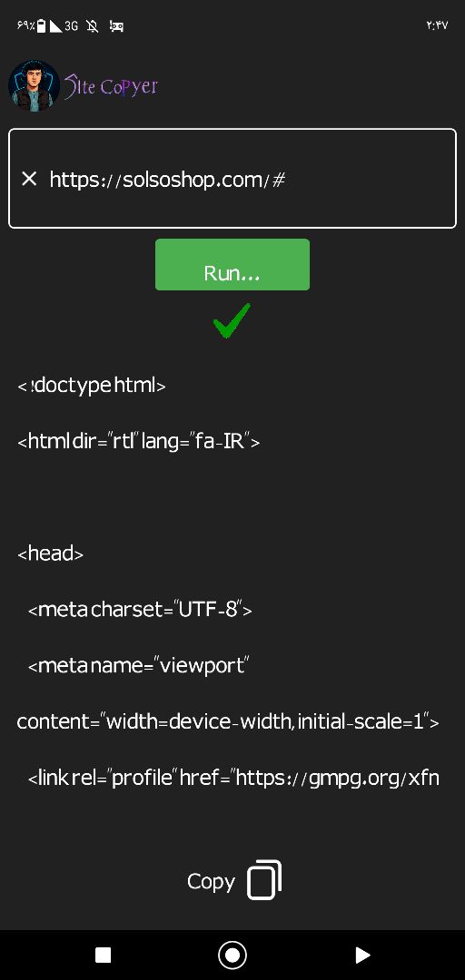Click the <head> tag line
The height and width of the screenshot is (980, 465).
click(x=50, y=554)
